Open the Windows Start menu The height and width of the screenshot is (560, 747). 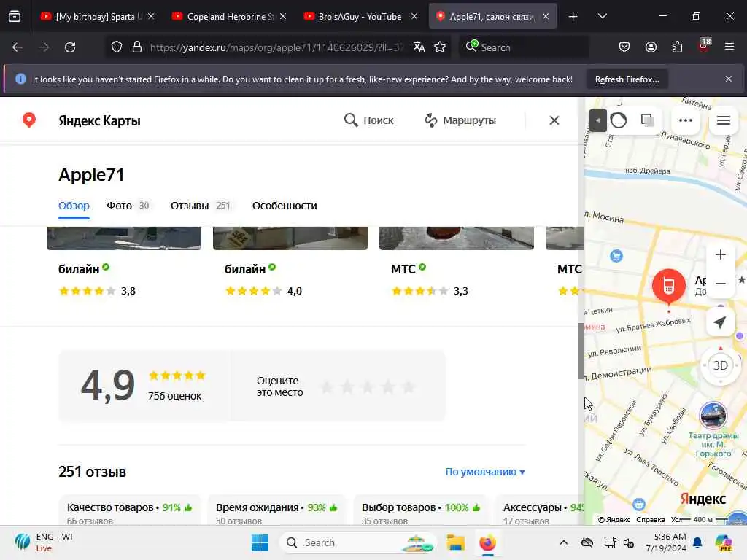coord(260,542)
